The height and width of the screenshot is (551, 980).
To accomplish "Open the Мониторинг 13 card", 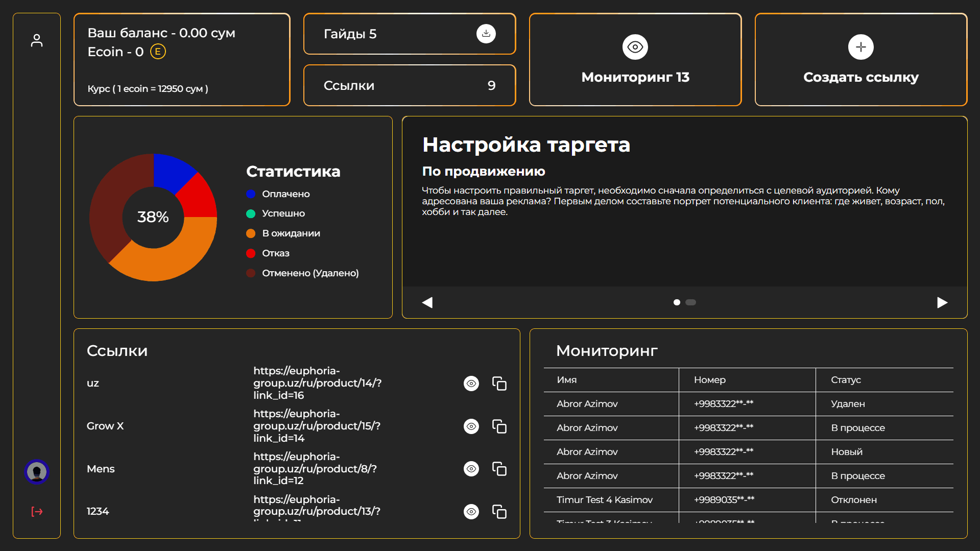I will click(635, 60).
